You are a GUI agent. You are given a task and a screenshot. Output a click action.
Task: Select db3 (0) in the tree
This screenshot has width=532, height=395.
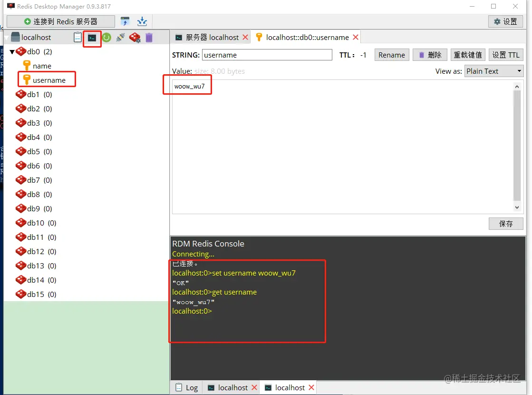[x=39, y=123]
